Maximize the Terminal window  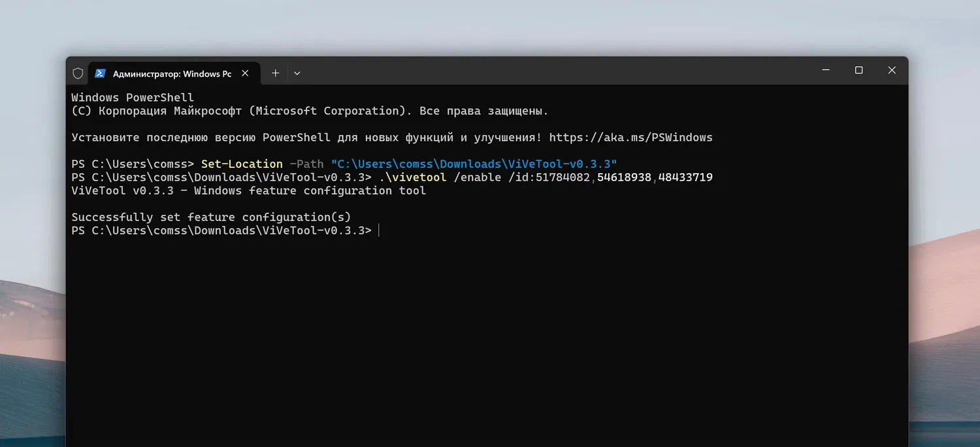point(858,71)
